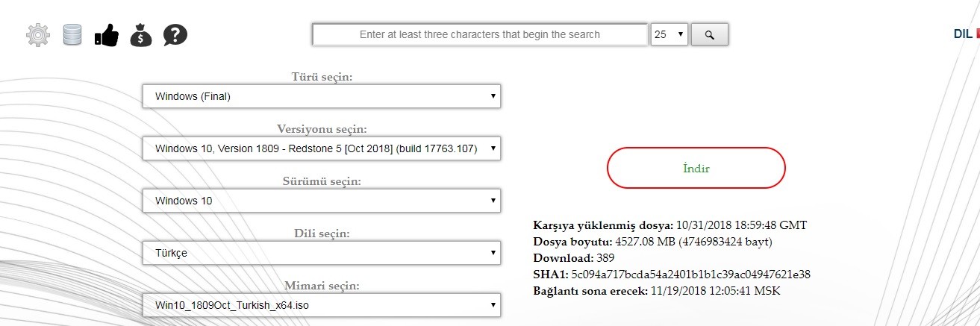980x326 pixels.
Task: Open the settings gear icon
Action: (37, 34)
